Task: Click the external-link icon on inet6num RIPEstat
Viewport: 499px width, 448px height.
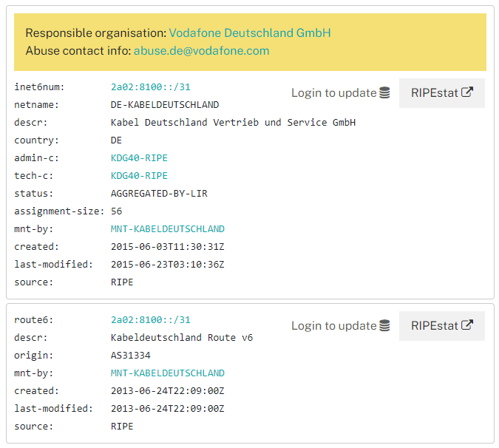Action: coord(467,92)
